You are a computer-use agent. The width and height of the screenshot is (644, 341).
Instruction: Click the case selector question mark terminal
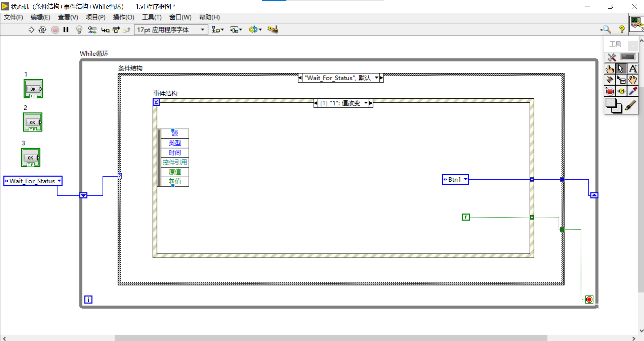(x=120, y=176)
